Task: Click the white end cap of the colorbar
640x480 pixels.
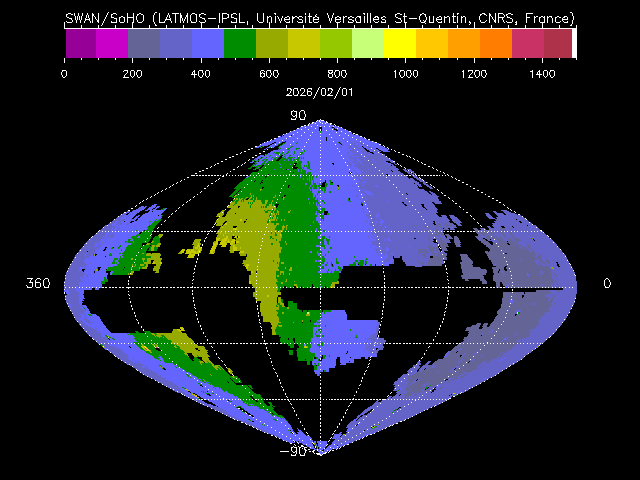Action: pyautogui.click(x=574, y=43)
